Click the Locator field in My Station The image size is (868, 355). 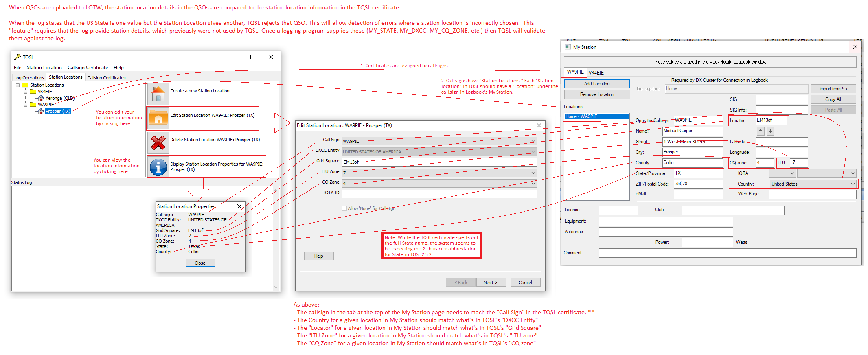click(x=772, y=121)
